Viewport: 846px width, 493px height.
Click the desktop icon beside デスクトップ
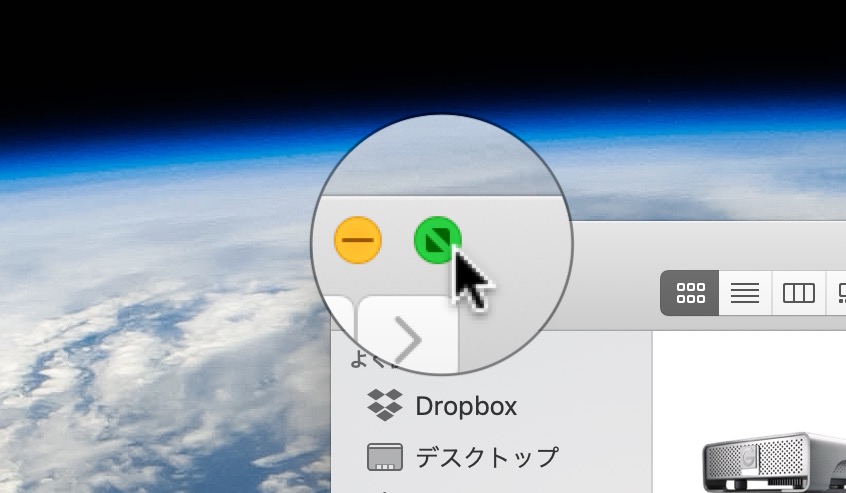(x=385, y=457)
